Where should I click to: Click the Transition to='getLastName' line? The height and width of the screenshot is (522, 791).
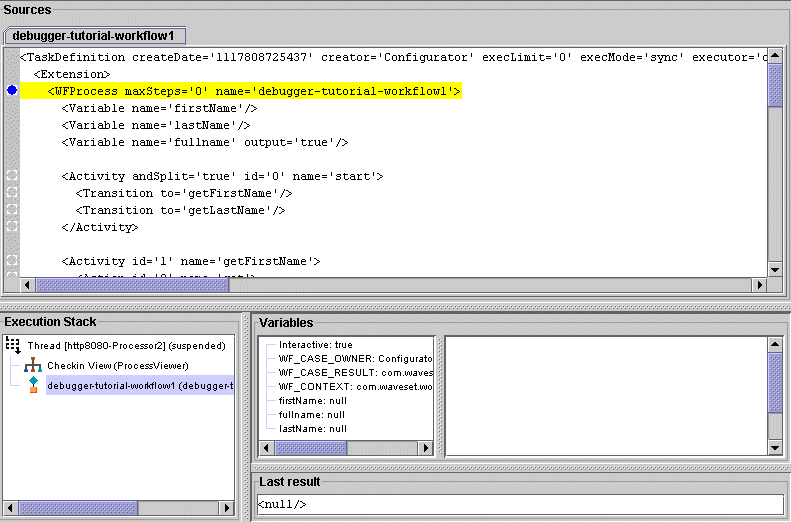180,210
